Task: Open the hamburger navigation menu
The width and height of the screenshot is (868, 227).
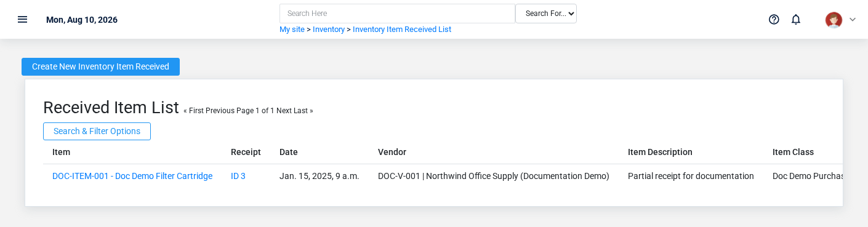Action: tap(22, 19)
